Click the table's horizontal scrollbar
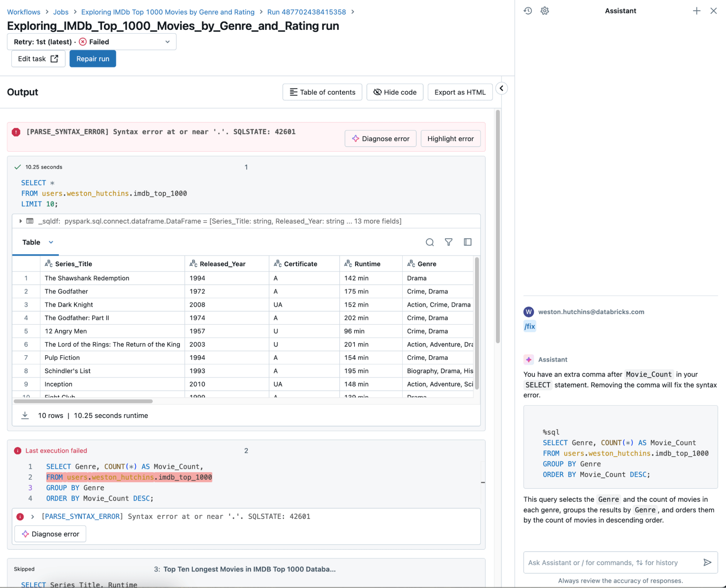 [83, 401]
